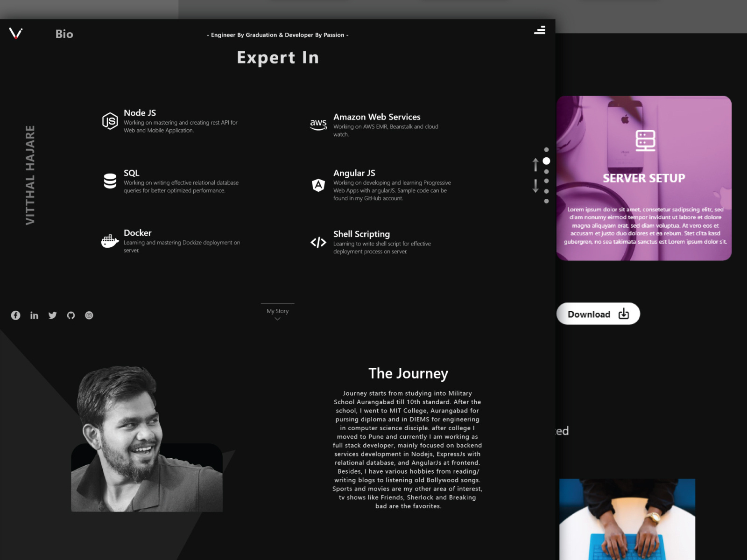Click the SQL database icon
The width and height of the screenshot is (747, 560).
pos(110,181)
